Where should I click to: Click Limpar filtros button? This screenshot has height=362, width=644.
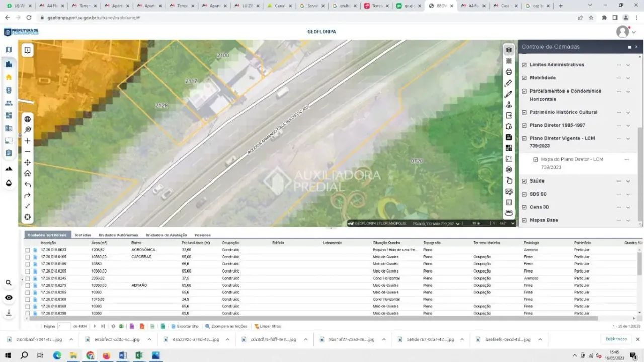tap(268, 326)
